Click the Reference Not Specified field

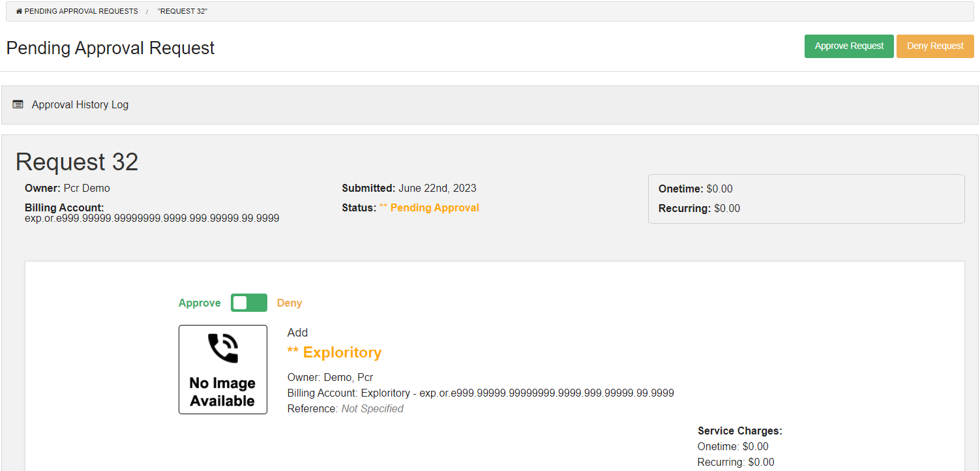pyautogui.click(x=372, y=409)
